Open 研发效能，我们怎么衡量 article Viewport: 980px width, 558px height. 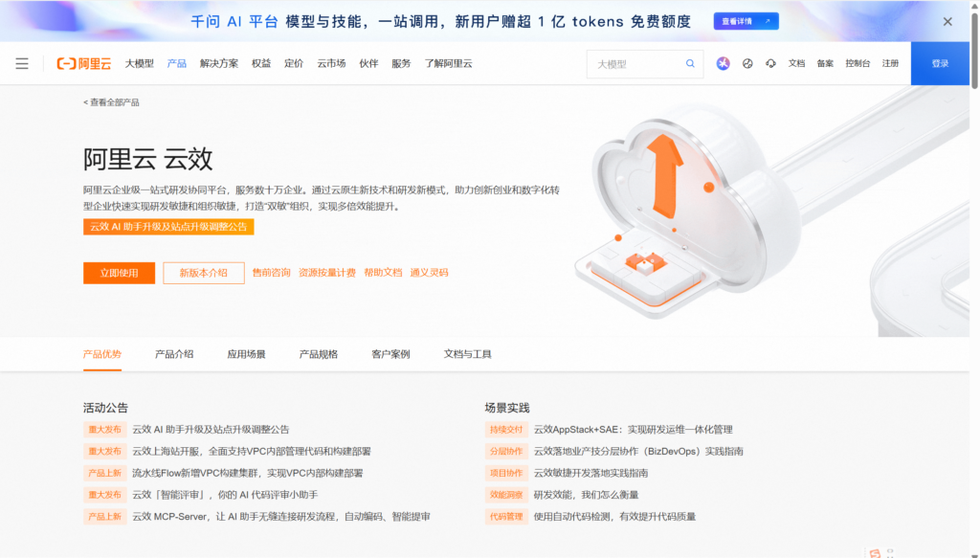(587, 495)
